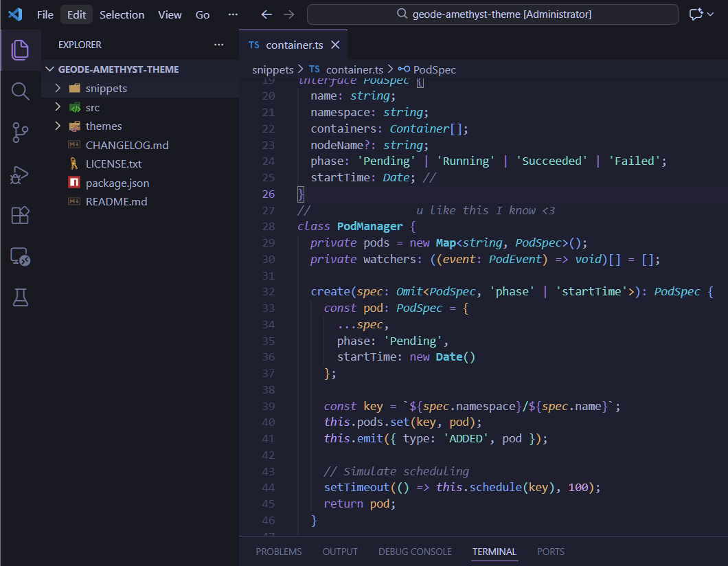Click the command center search box
This screenshot has width=728, height=566.
[x=492, y=14]
